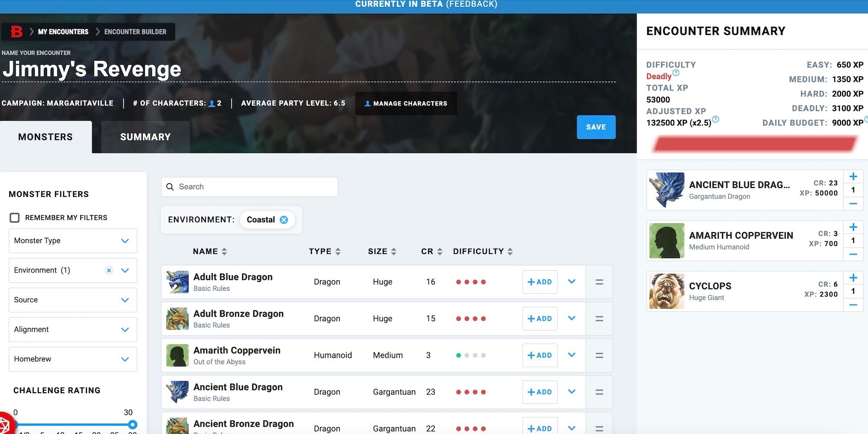Enable Remember My Filters checkbox

point(15,217)
